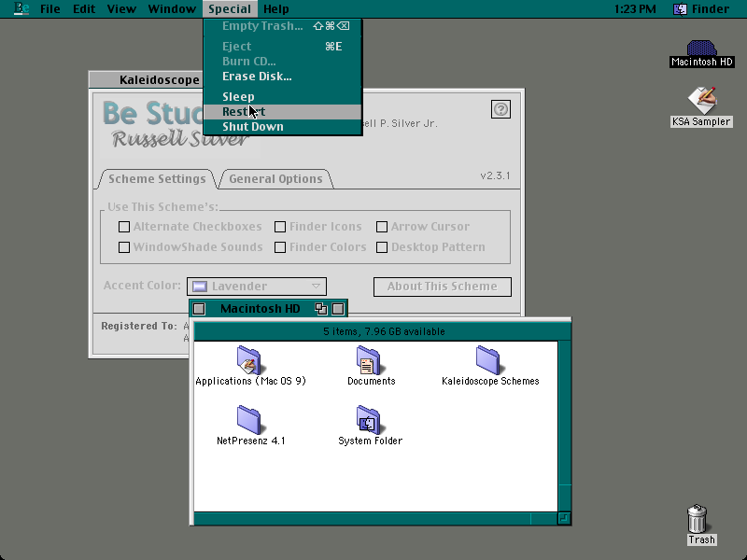
Task: Select the Applications (Mac OS 9) folder icon
Action: 249,359
